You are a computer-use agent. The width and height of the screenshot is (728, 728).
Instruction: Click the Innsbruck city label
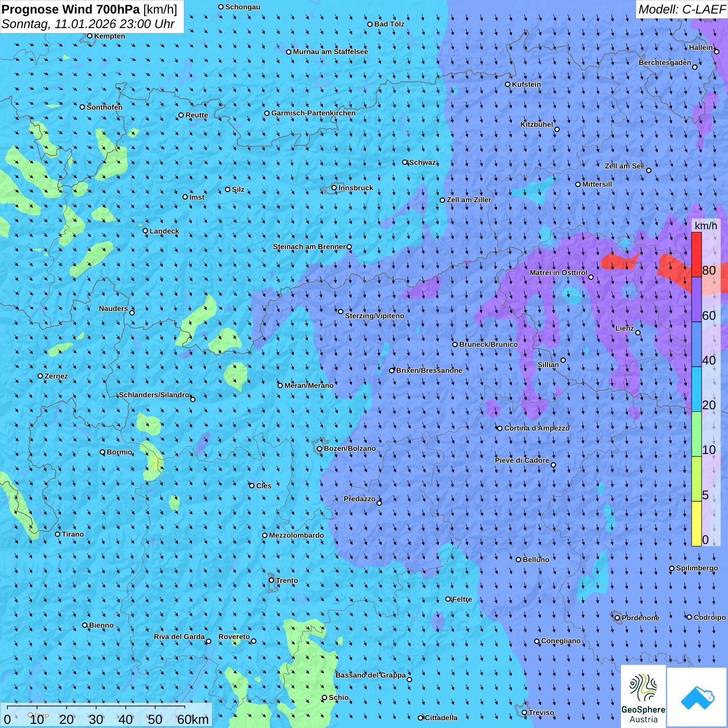pos(356,188)
